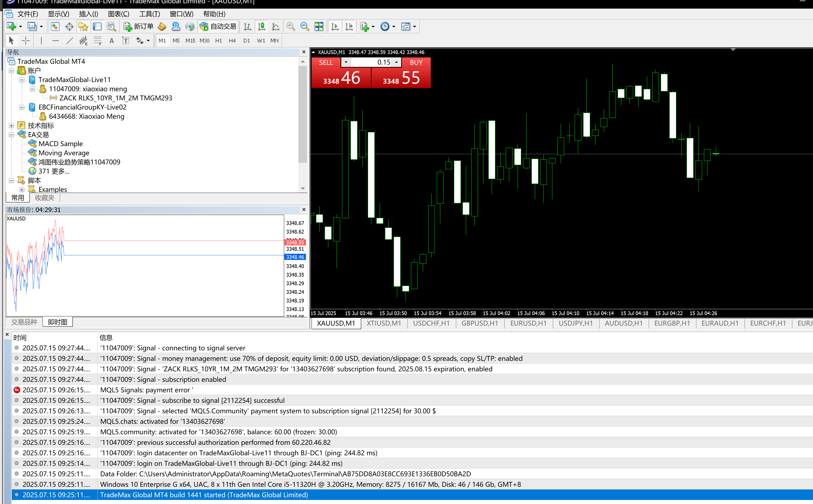
Task: Collapse the EA交易 tree node
Action: tap(11, 135)
